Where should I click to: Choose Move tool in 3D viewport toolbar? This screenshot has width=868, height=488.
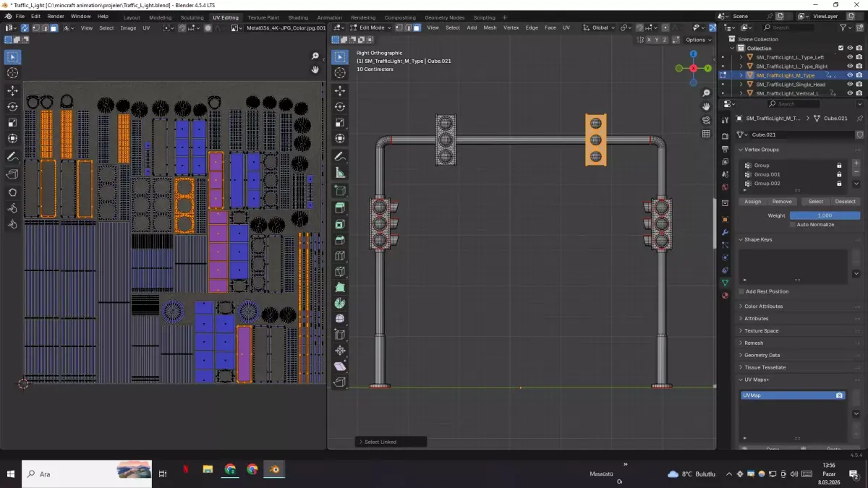(340, 90)
